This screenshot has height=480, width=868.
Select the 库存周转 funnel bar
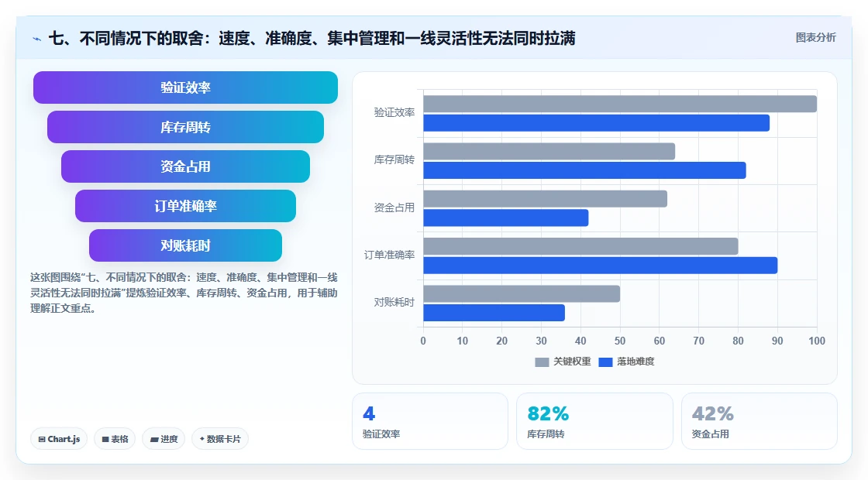pos(185,127)
